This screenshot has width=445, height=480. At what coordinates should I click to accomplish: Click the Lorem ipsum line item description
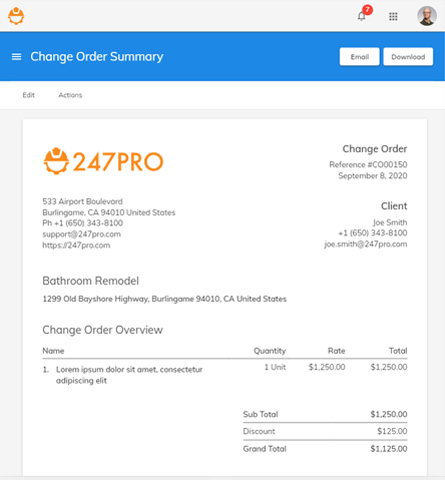click(129, 375)
